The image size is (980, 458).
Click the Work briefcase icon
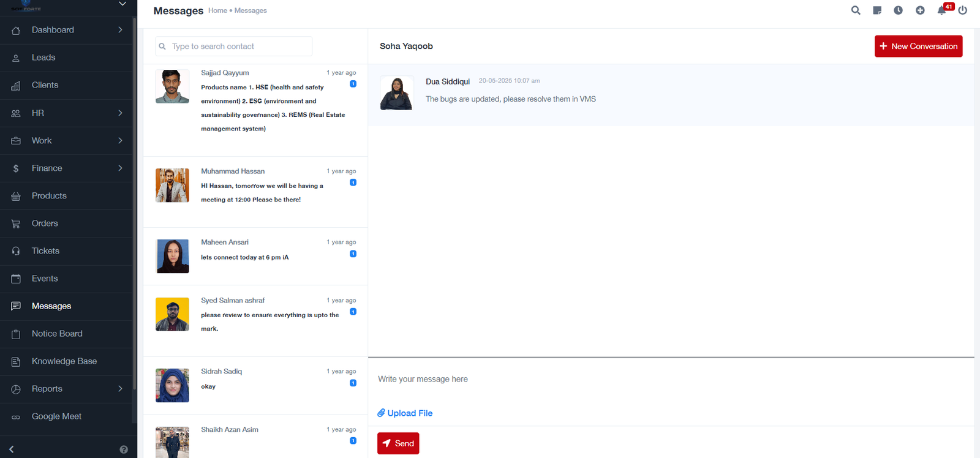tap(16, 141)
